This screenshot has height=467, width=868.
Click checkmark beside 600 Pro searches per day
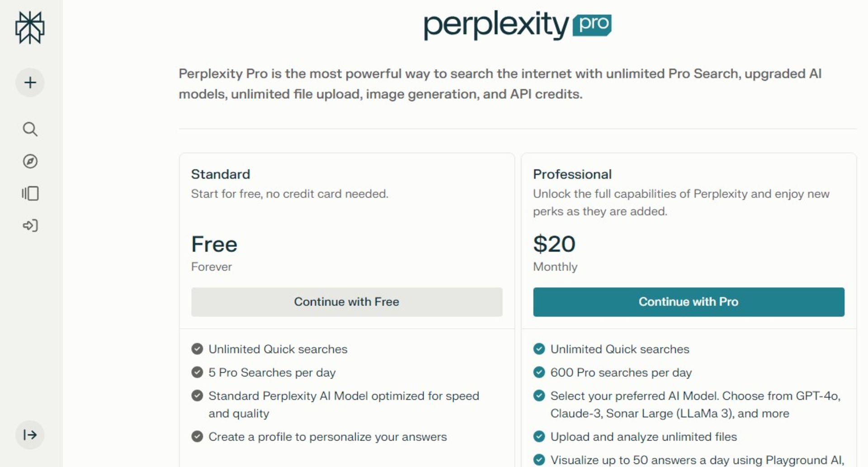(539, 372)
